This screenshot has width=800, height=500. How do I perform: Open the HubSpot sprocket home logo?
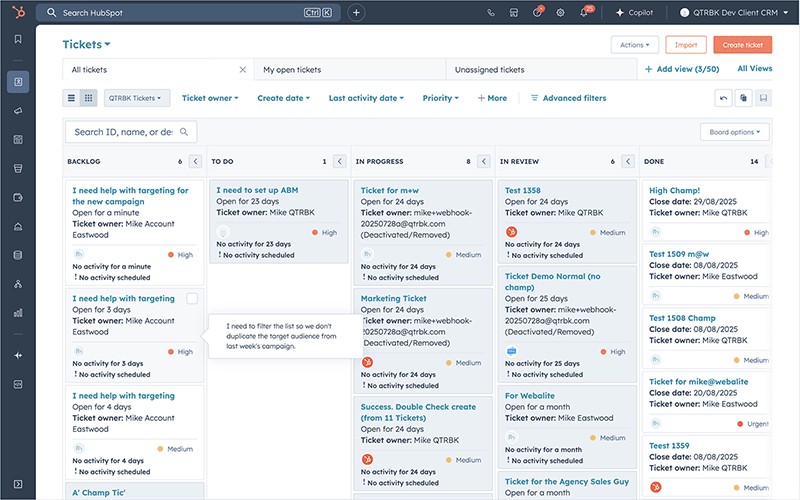[x=18, y=12]
